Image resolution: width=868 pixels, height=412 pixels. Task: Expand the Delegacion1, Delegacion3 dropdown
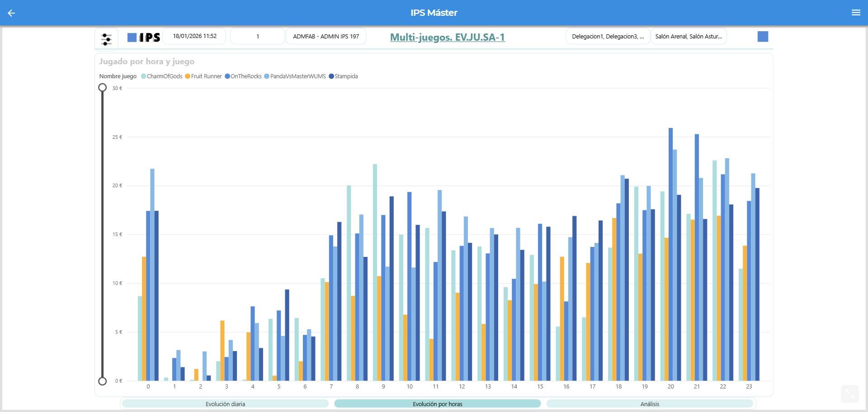(607, 37)
